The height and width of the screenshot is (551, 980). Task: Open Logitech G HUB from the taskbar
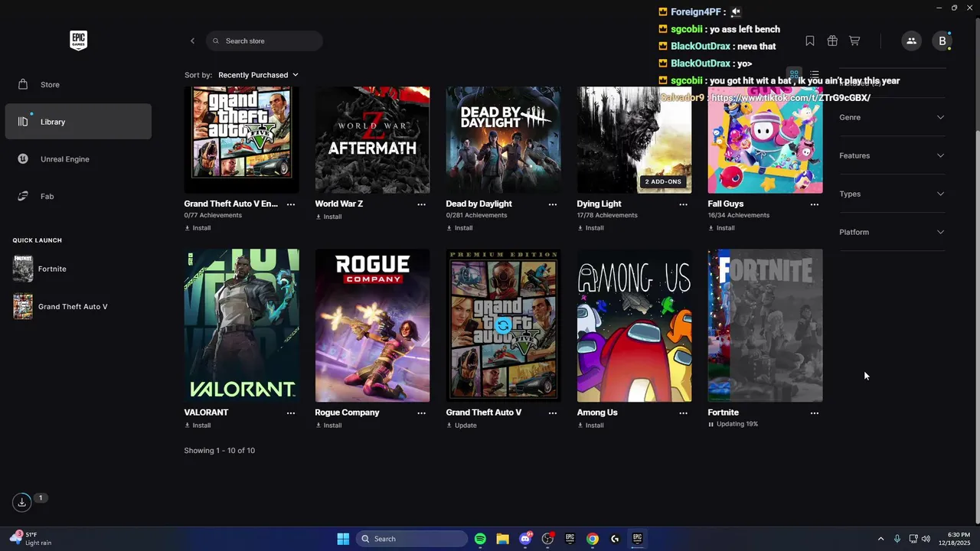tap(615, 539)
